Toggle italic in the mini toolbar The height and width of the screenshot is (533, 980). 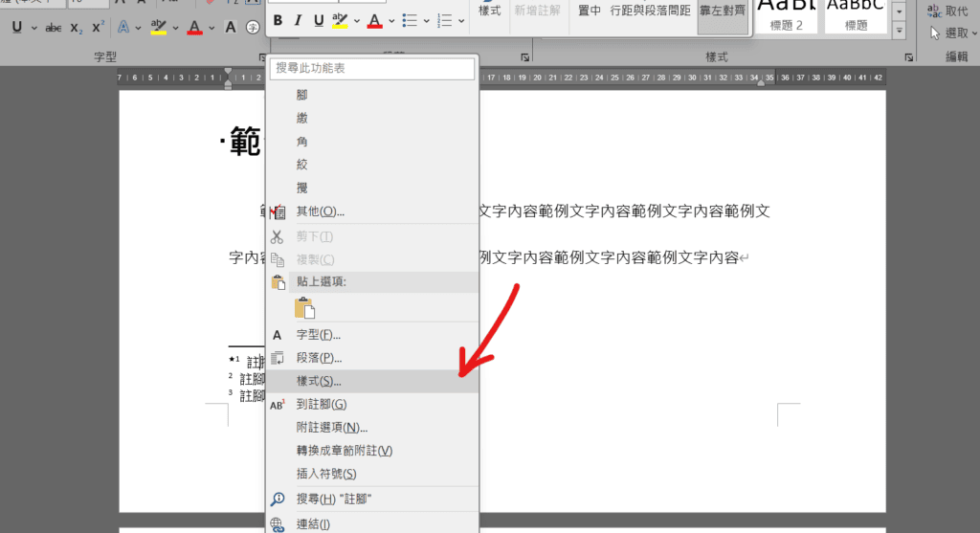tap(299, 21)
